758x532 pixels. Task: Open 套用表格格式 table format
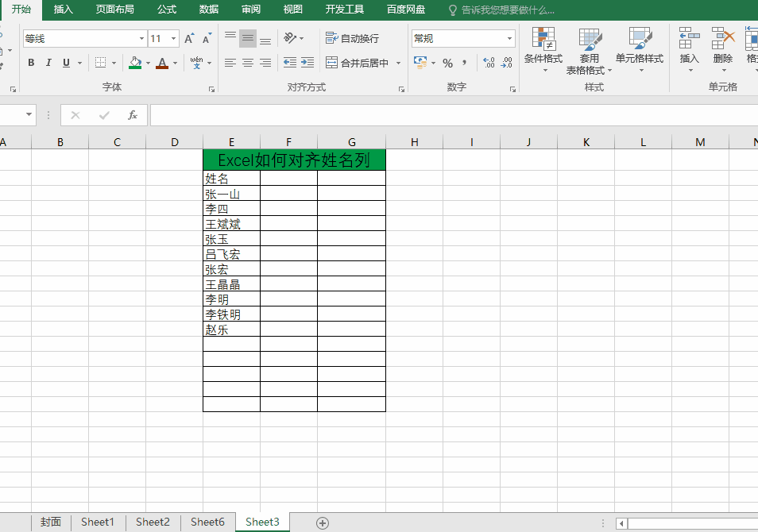(590, 52)
